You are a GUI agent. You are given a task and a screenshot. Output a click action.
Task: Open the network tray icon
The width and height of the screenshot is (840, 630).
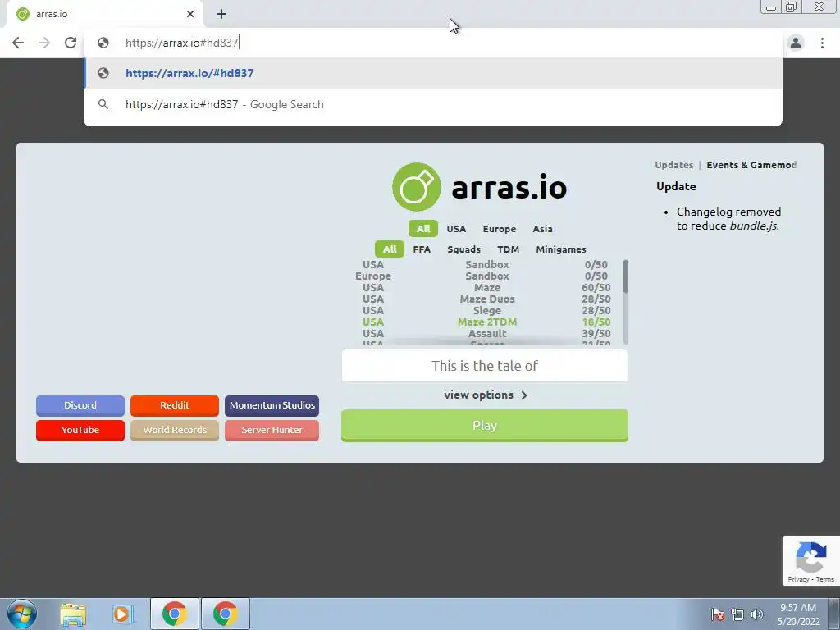[x=737, y=614]
